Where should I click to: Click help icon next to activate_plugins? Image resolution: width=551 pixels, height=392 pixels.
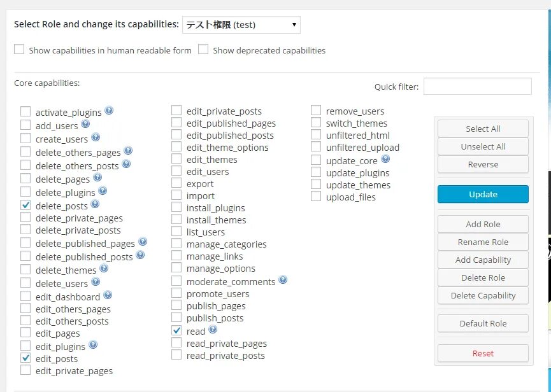point(109,111)
